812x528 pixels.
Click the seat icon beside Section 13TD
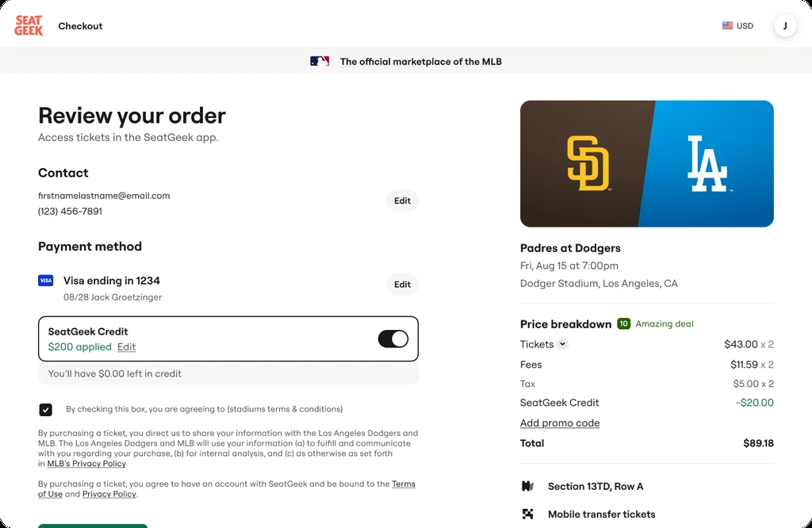(527, 486)
